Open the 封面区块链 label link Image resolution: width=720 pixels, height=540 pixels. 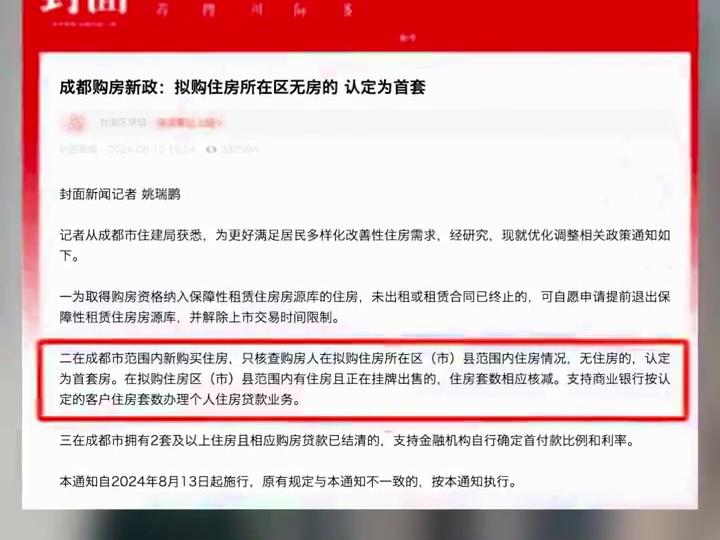coord(123,123)
